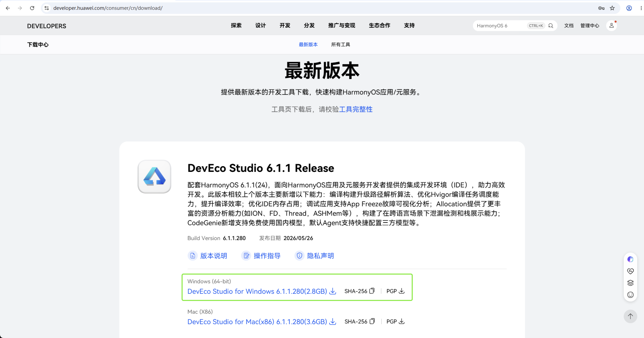Screen dimensions: 644x338
Task: Click download icon for Mac(x86) 6.1.1.280
Action: pos(333,321)
